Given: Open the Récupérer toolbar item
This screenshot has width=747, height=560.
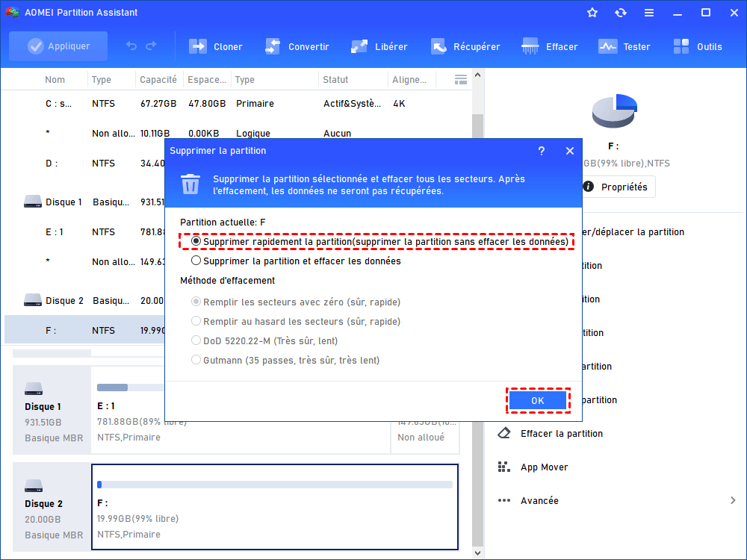Looking at the screenshot, I should point(465,46).
